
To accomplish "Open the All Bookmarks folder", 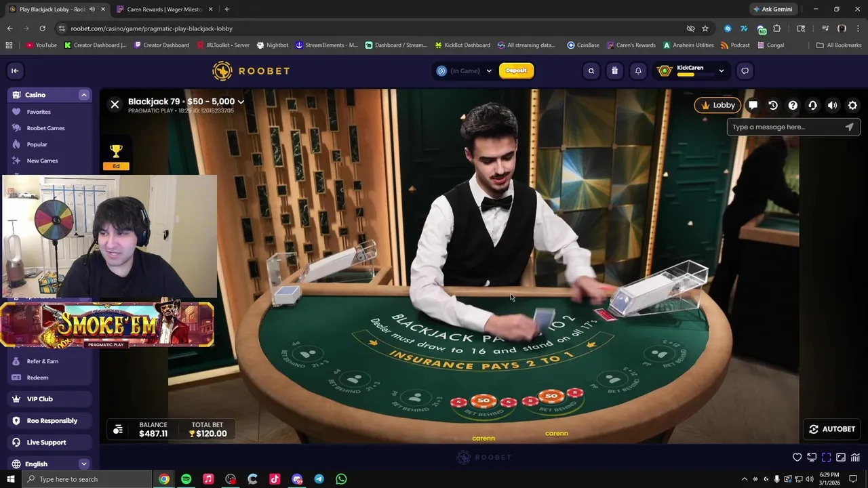I will point(839,45).
